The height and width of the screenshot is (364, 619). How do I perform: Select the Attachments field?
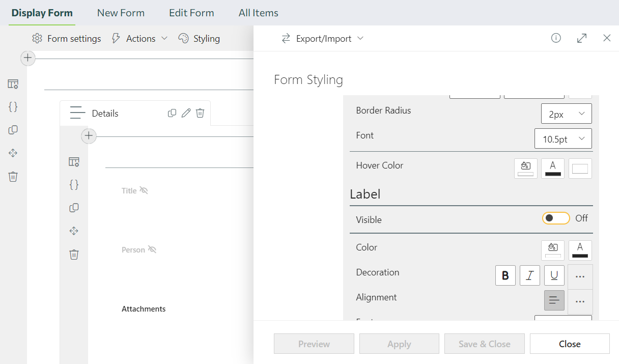[x=144, y=309]
